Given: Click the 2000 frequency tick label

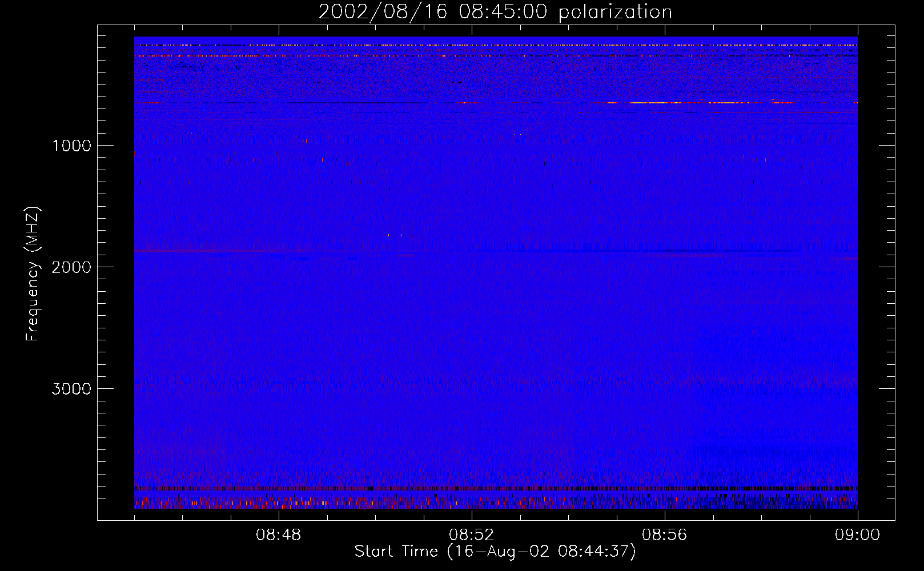Looking at the screenshot, I should pos(71,267).
